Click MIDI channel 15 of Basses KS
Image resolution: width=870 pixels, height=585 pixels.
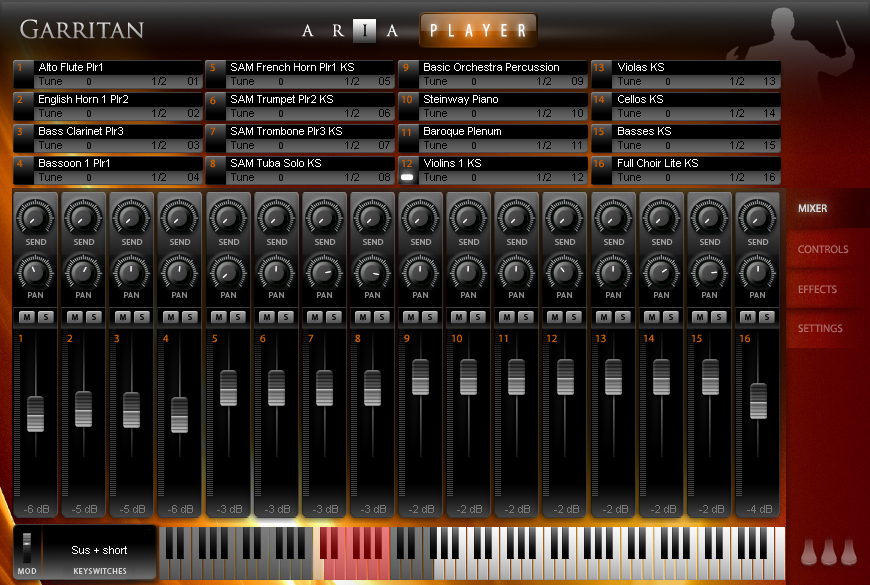click(769, 146)
